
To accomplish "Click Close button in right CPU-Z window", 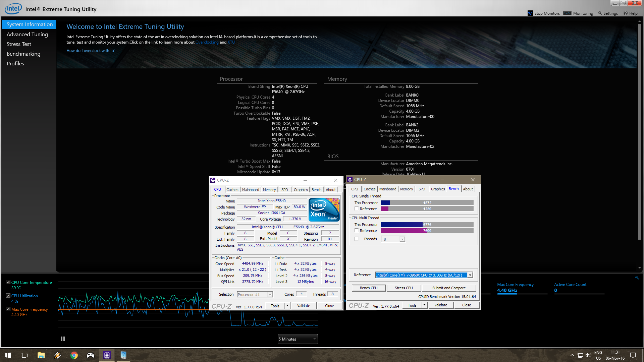I will 467,305.
